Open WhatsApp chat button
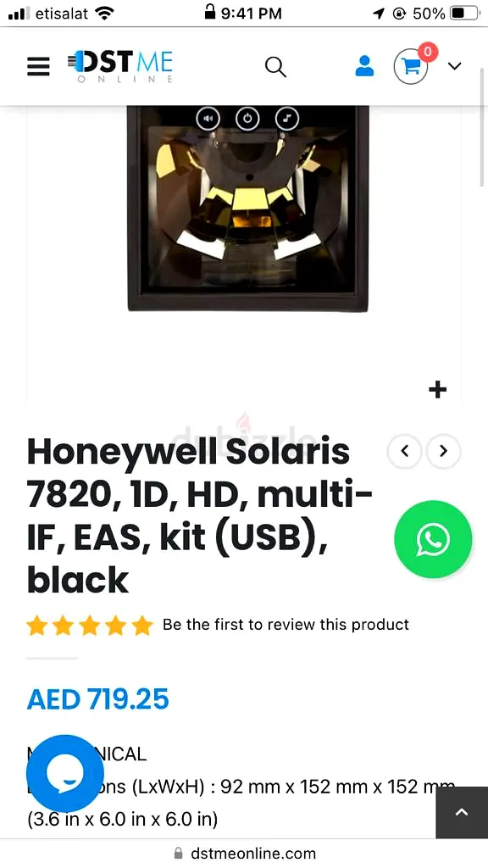The image size is (488, 868). coord(433,539)
